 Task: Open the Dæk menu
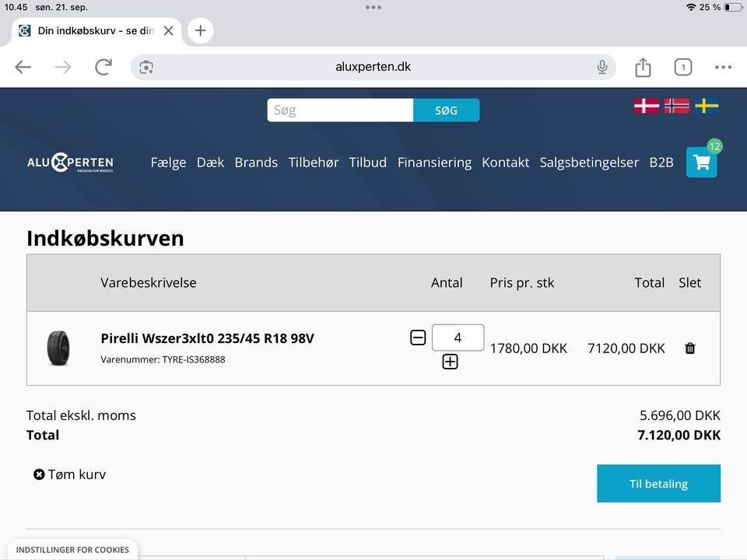click(210, 163)
